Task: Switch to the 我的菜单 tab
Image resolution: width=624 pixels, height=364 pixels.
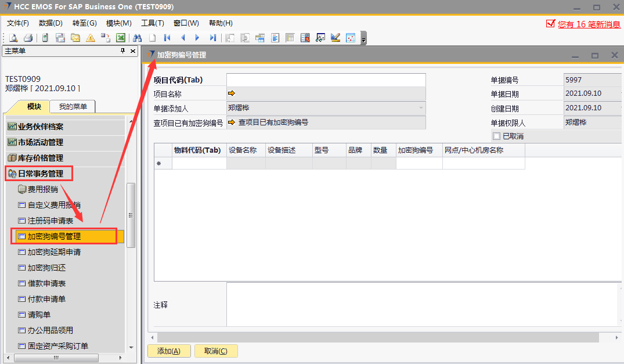Action: (73, 107)
